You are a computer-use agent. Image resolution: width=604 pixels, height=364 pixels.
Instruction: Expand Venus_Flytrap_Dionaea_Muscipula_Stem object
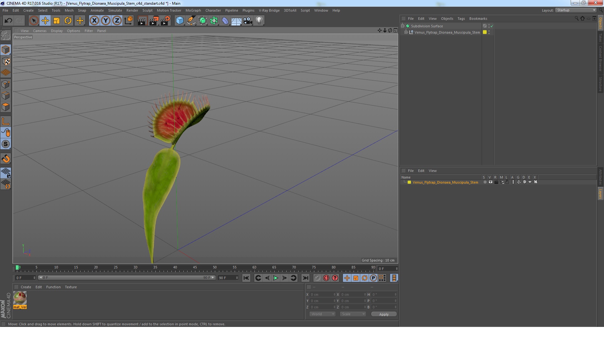coord(406,32)
